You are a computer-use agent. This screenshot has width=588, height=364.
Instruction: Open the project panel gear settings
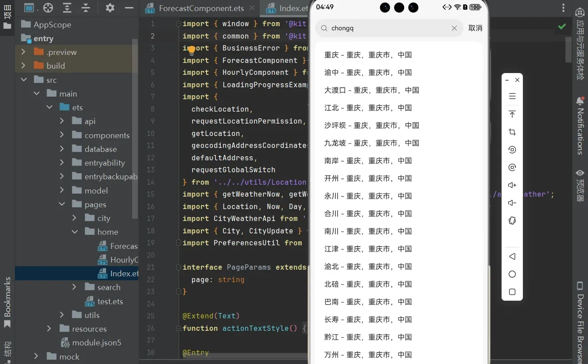click(110, 8)
